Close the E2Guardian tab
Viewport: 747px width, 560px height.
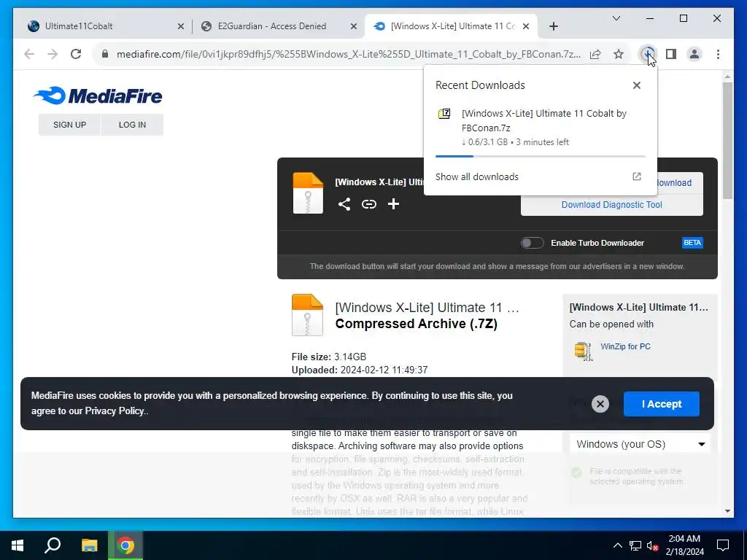(354, 26)
